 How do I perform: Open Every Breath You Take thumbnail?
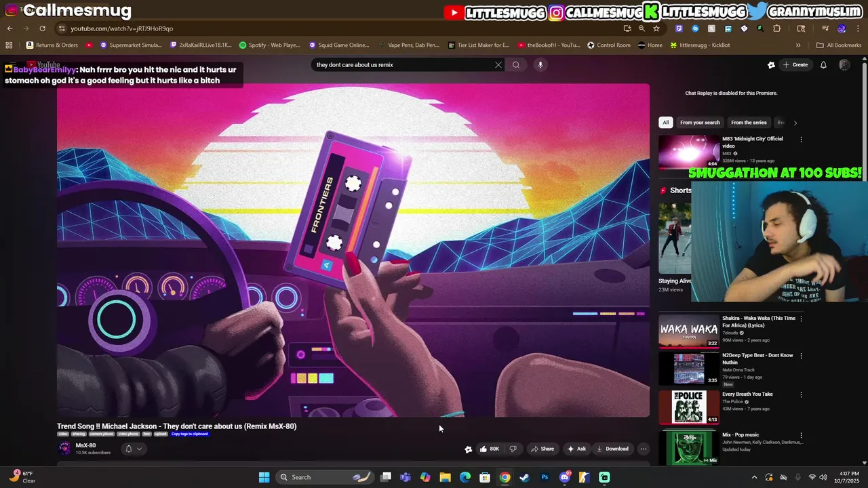pyautogui.click(x=688, y=407)
